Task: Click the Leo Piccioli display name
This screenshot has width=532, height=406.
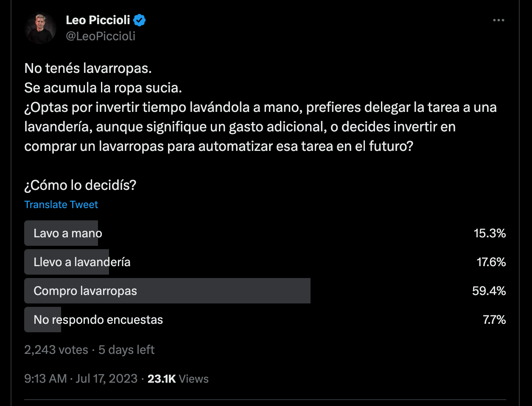Action: point(98,20)
